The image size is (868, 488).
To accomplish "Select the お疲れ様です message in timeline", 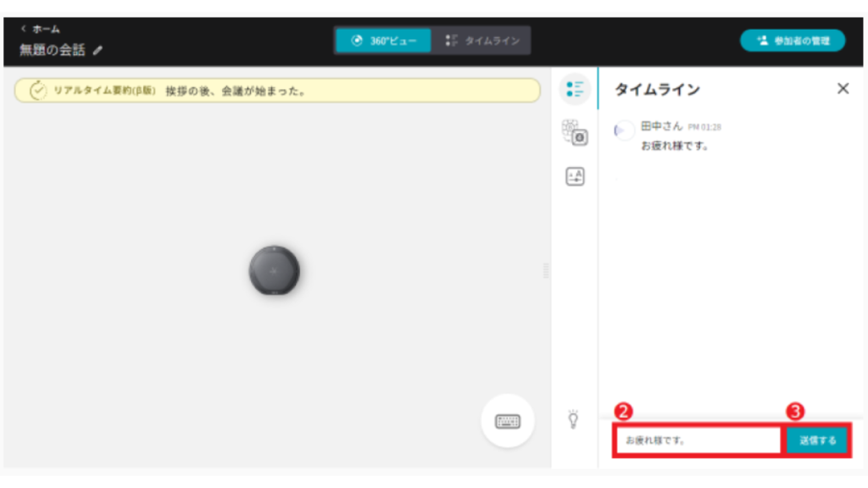I will [x=674, y=146].
